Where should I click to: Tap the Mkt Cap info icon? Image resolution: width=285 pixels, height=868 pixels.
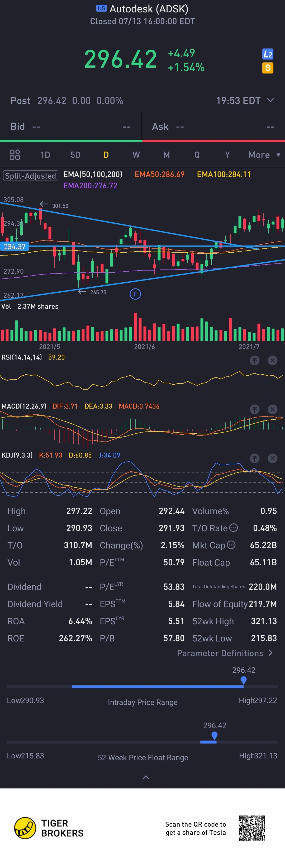[231, 545]
